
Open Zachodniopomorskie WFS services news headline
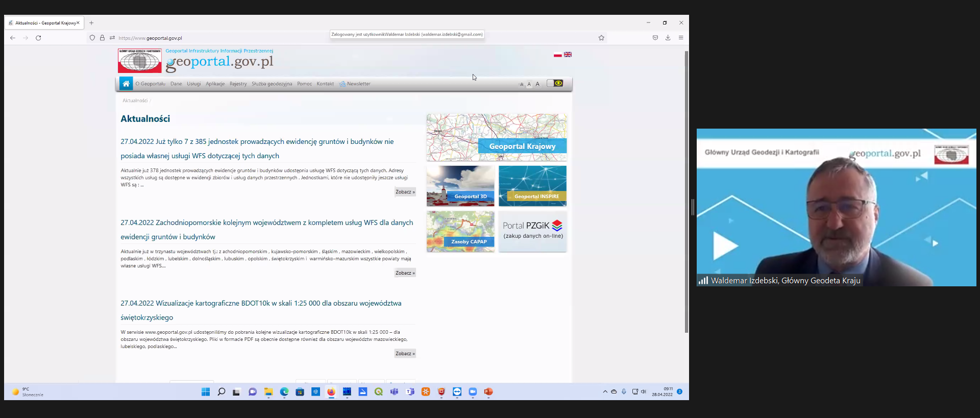267,230
